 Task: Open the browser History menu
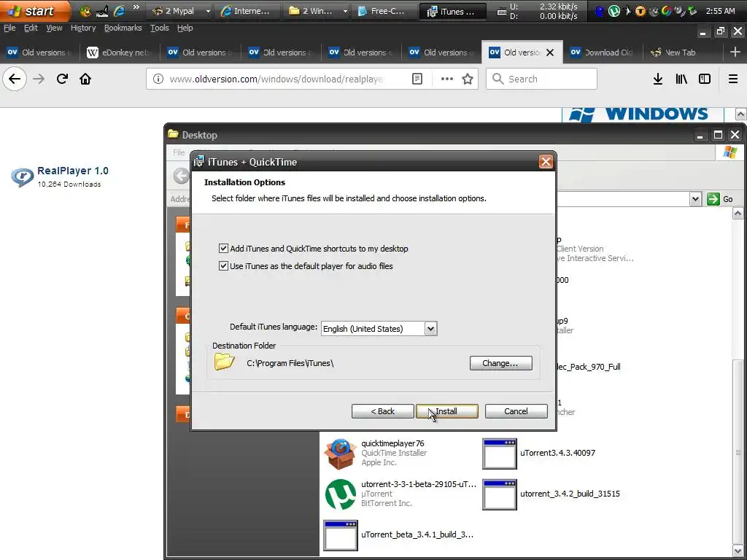pyautogui.click(x=83, y=28)
